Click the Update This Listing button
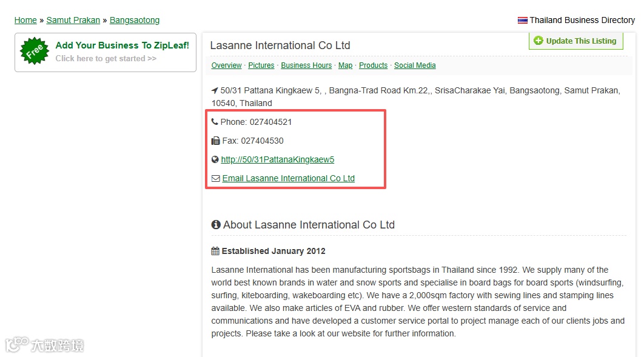The width and height of the screenshot is (644, 357). [x=576, y=41]
